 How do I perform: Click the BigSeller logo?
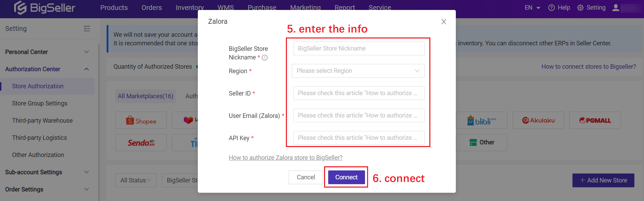44,8
